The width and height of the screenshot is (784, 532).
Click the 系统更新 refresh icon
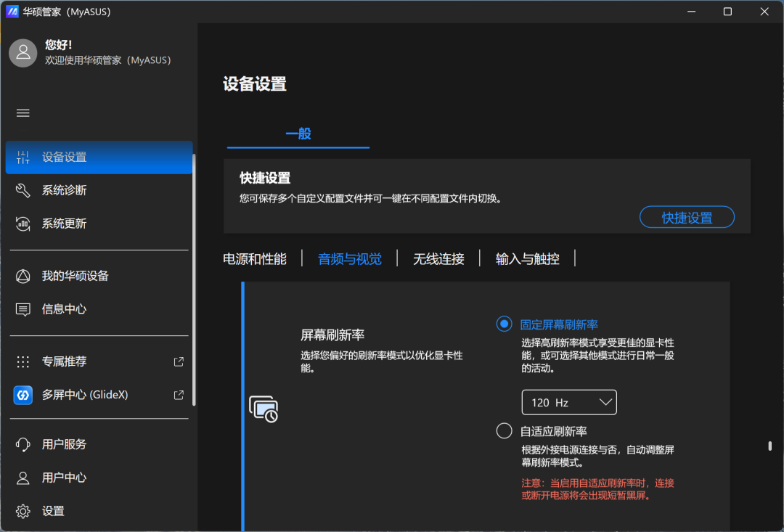click(23, 224)
